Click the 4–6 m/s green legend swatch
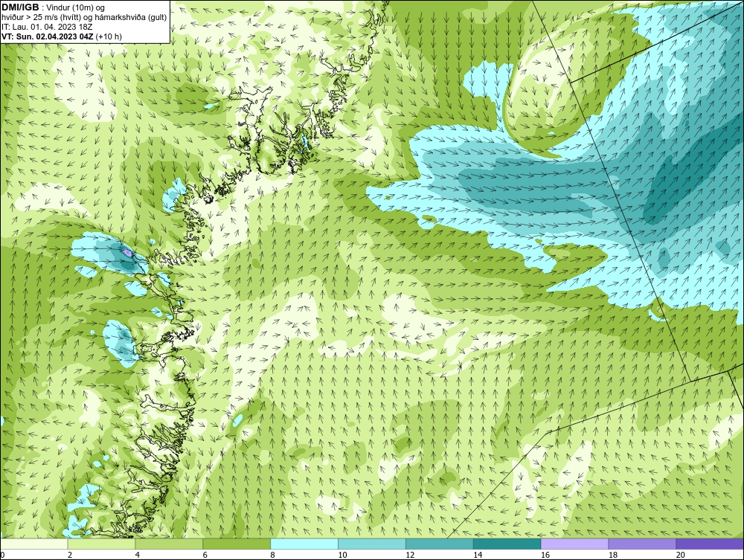The height and width of the screenshot is (560, 744). pos(169,544)
